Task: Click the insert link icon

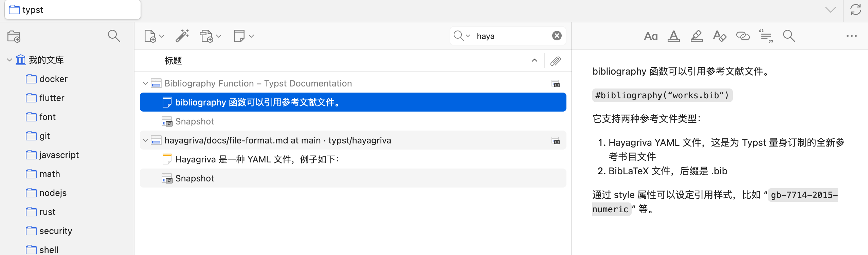Action: (743, 36)
